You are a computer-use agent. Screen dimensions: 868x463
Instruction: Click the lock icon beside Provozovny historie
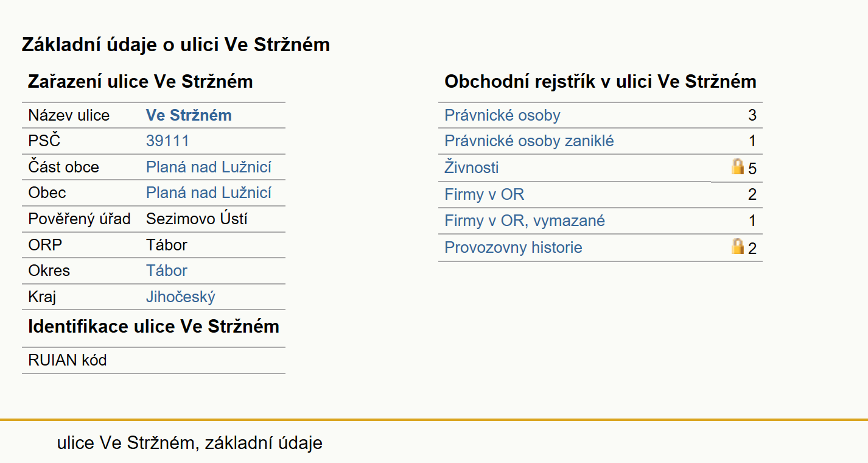(738, 246)
